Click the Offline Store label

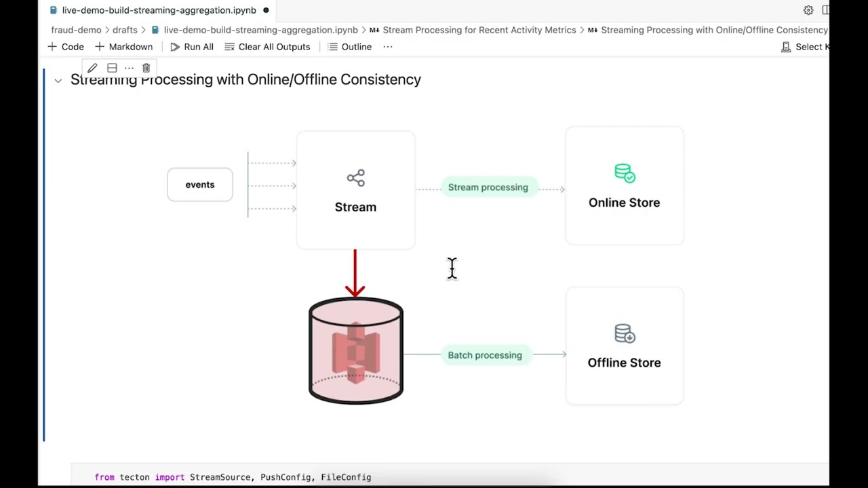624,363
